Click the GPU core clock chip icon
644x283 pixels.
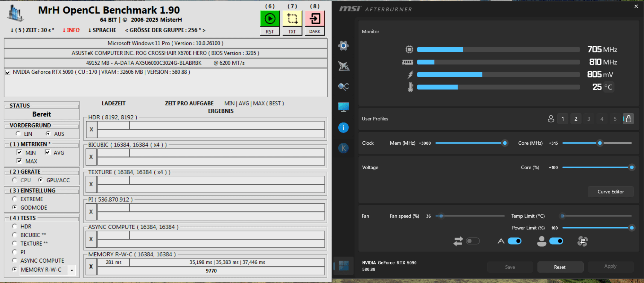tap(409, 49)
